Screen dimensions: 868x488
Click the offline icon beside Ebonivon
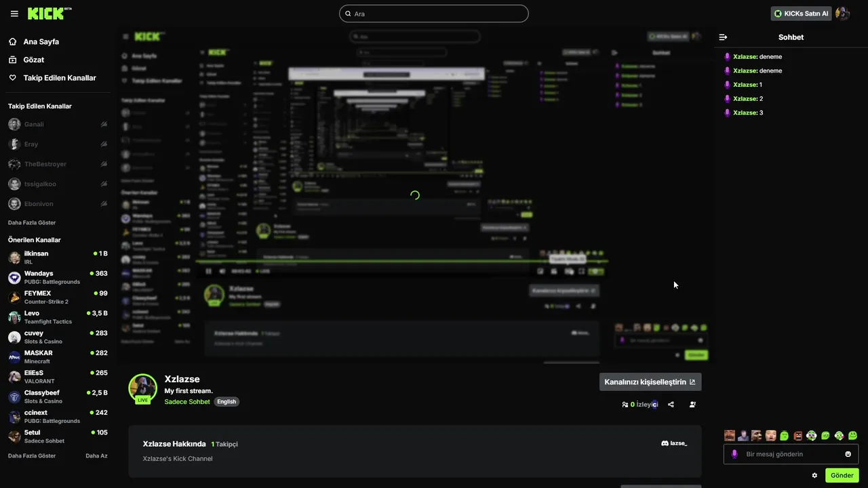pos(104,203)
